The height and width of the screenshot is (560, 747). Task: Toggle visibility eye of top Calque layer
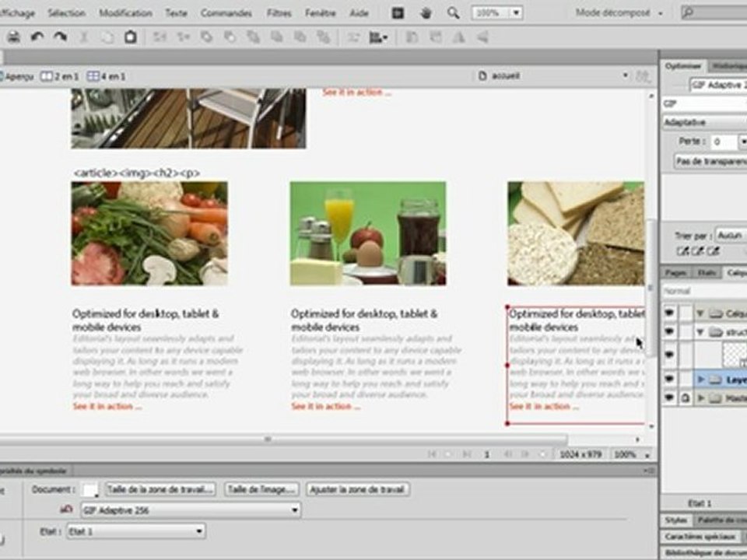(669, 313)
